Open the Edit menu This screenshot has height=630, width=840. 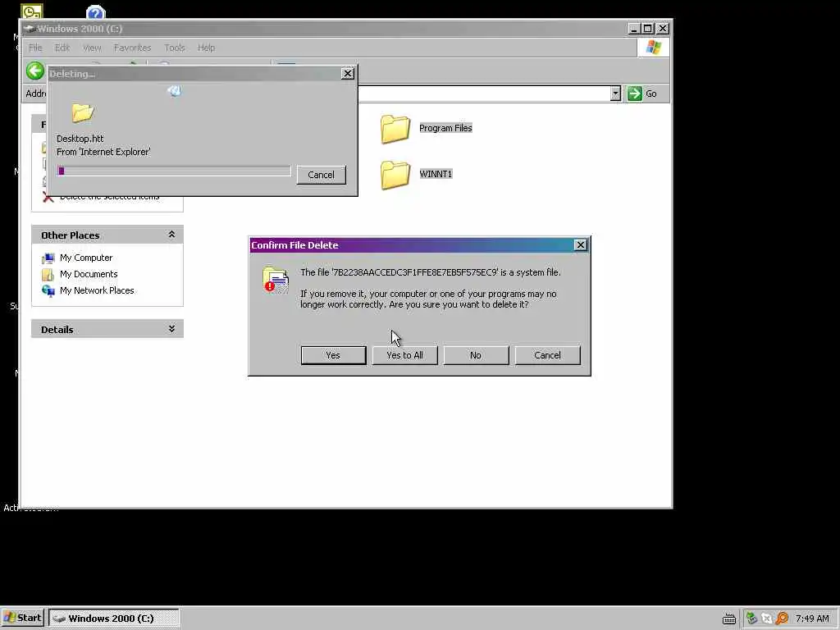point(62,48)
